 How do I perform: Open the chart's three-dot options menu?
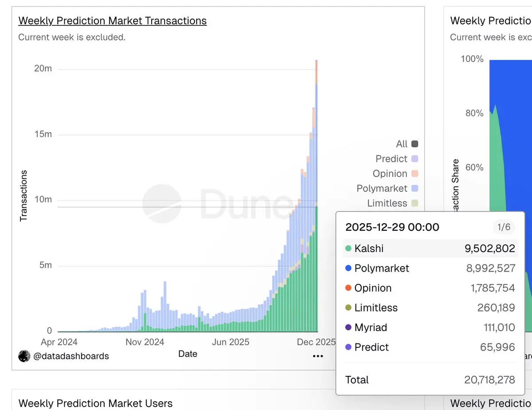(318, 356)
